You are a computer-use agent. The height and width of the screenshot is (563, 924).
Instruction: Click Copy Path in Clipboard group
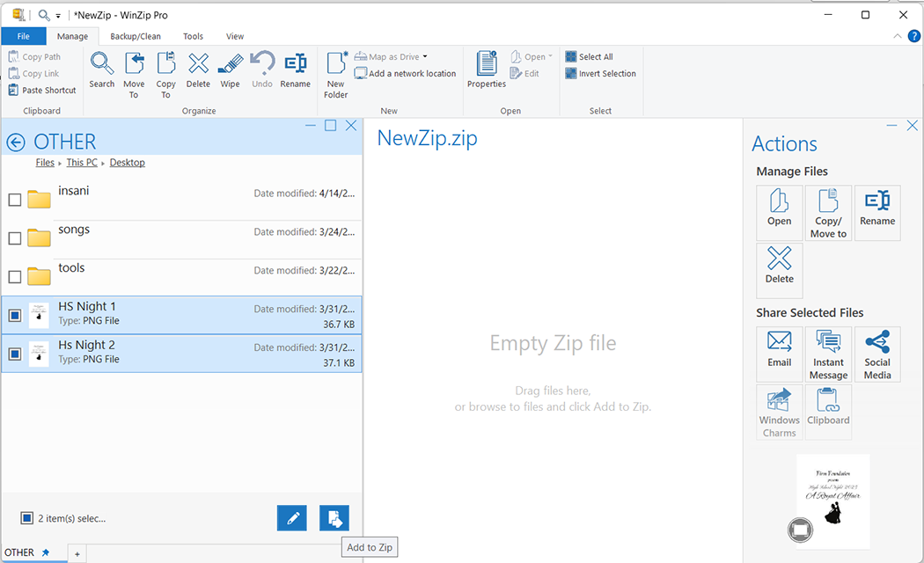(35, 57)
